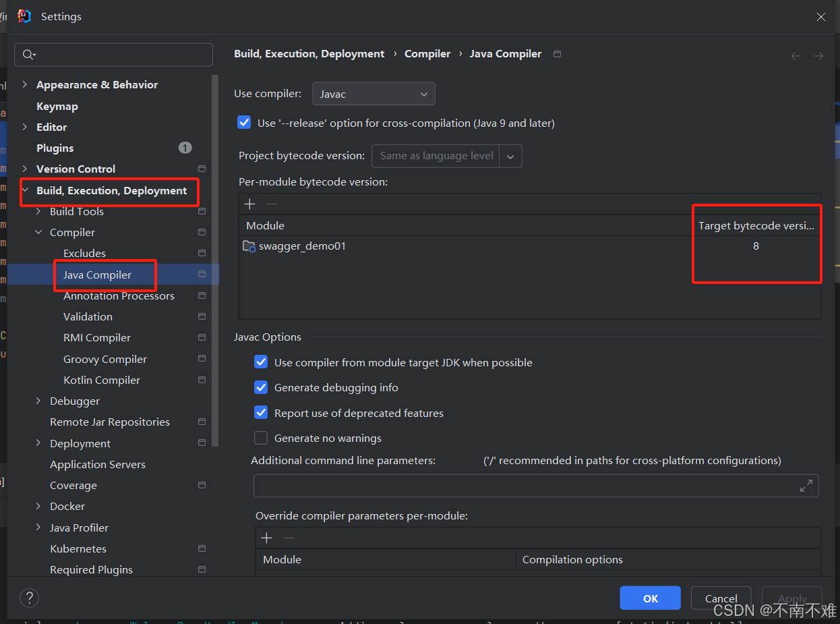The image size is (840, 624).
Task: Select the swagger_demo01 module row
Action: [529, 246]
